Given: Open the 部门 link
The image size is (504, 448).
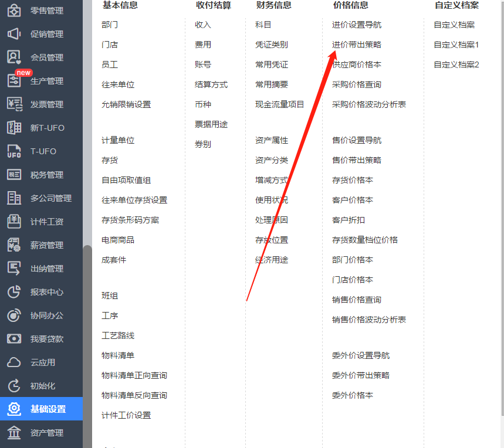Looking at the screenshot, I should [x=110, y=25].
